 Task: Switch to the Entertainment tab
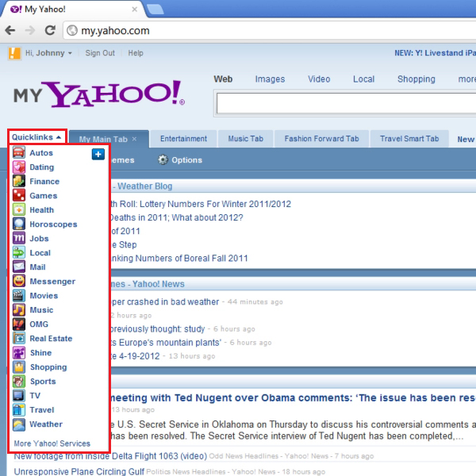[183, 139]
